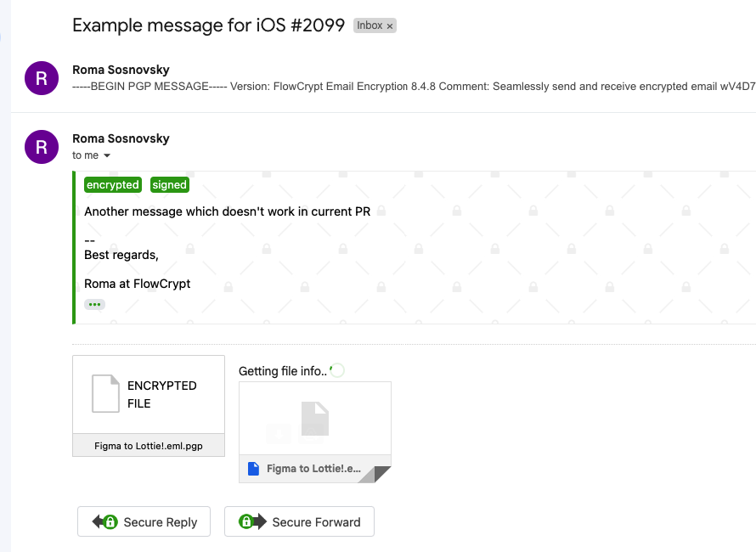
Task: Click the gray document icon in the preview thumbnail
Action: [x=314, y=417]
